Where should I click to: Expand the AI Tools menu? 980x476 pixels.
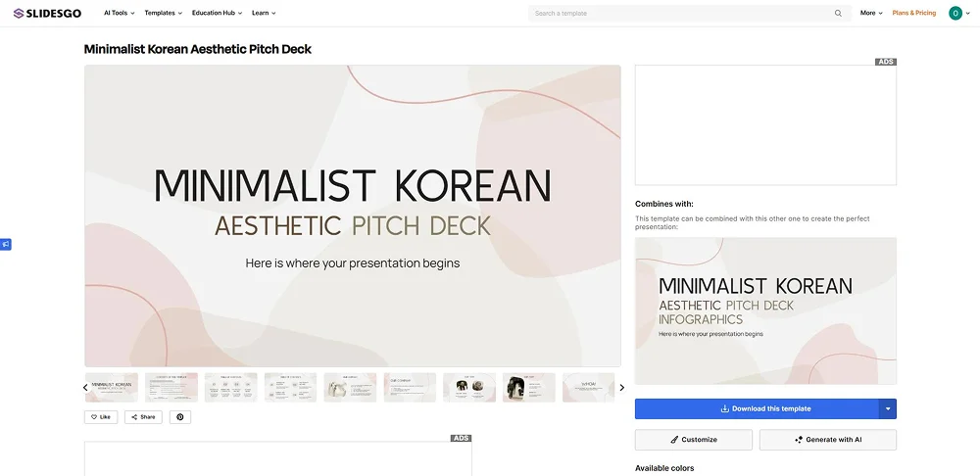(x=119, y=13)
